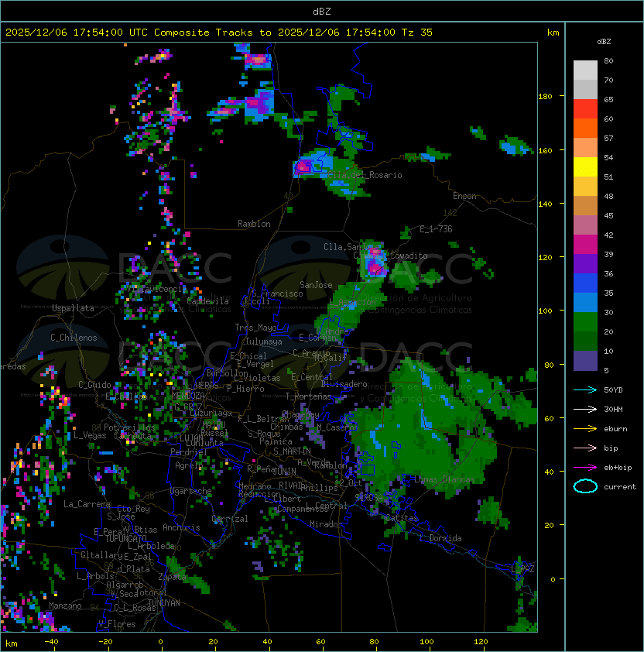Click the Catitas place label
This screenshot has width=644, height=652.
coord(402,519)
